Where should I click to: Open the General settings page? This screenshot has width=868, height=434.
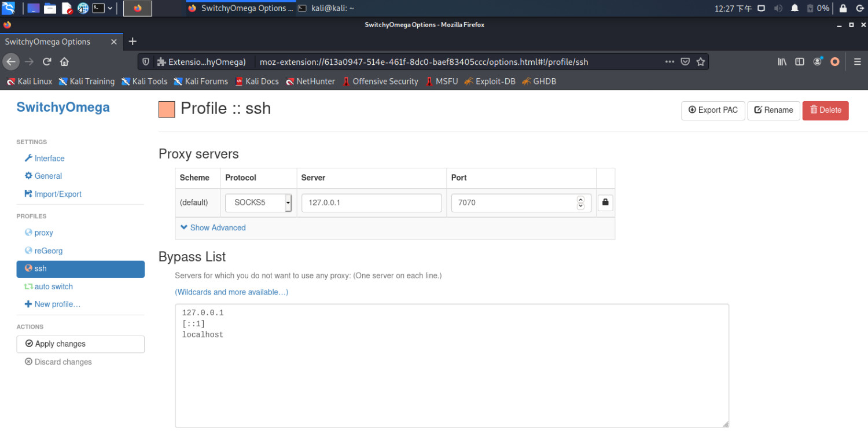click(43, 176)
